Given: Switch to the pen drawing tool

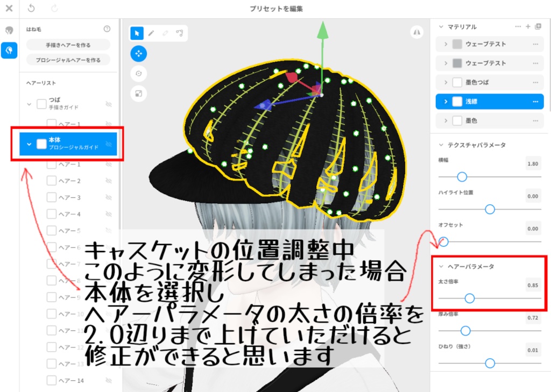Looking at the screenshot, I should point(151,33).
